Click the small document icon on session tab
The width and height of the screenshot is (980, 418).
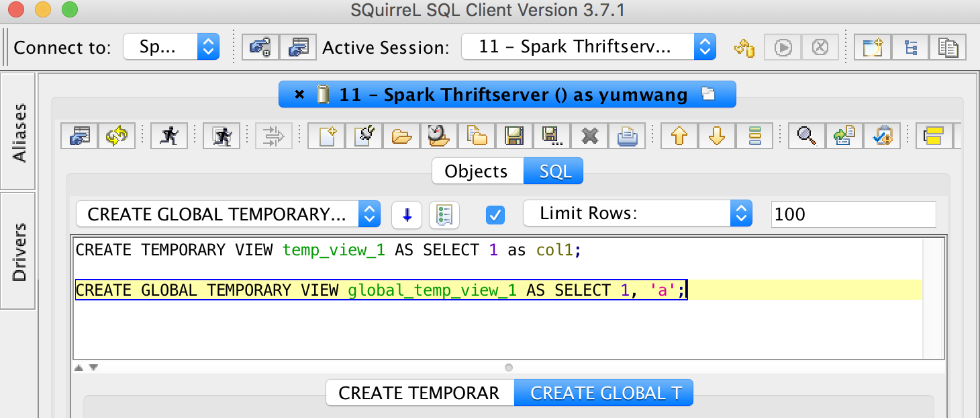point(707,93)
